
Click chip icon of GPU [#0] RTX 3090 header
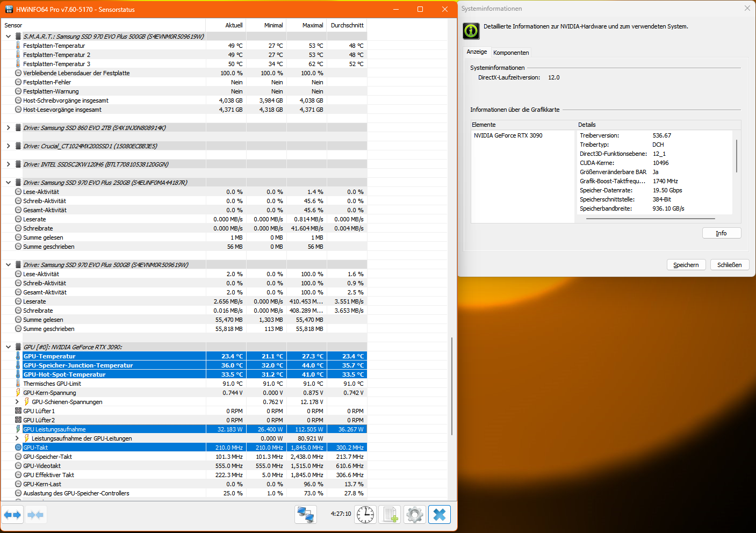tap(18, 347)
